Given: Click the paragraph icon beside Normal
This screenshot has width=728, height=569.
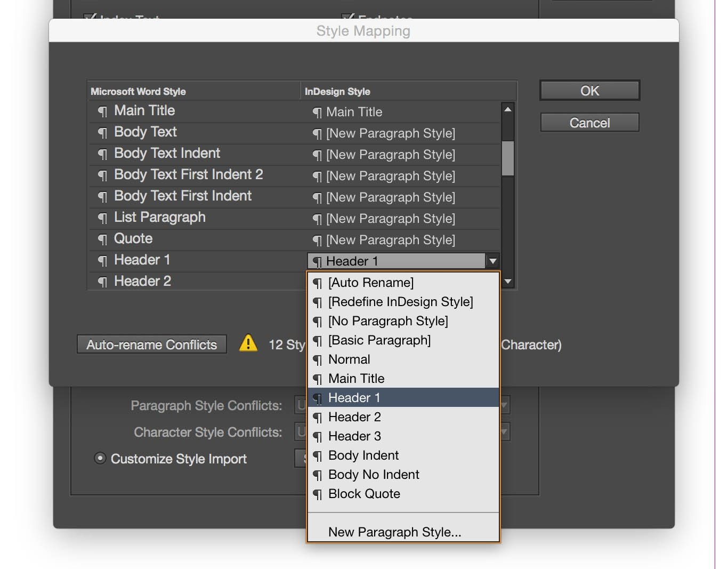Looking at the screenshot, I should point(317,359).
